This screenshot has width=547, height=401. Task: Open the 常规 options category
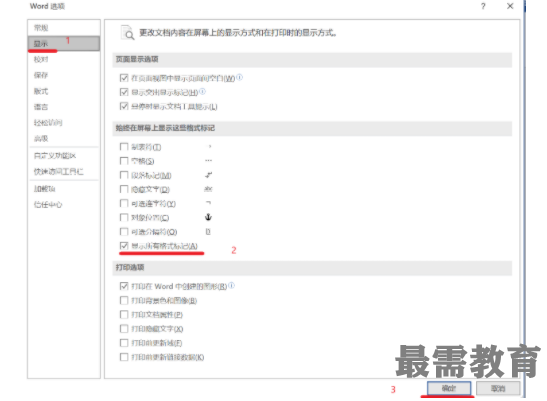[x=64, y=28]
